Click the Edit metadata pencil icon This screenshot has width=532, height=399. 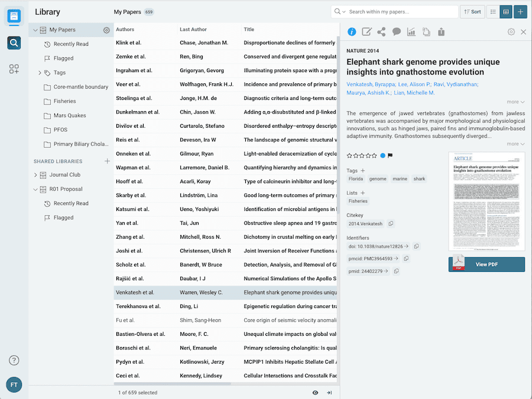coord(367,31)
